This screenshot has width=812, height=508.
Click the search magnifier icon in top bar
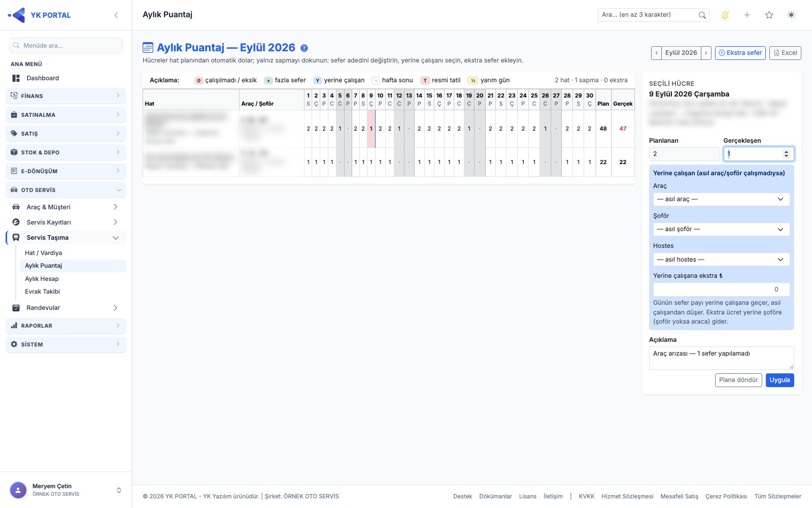point(702,15)
